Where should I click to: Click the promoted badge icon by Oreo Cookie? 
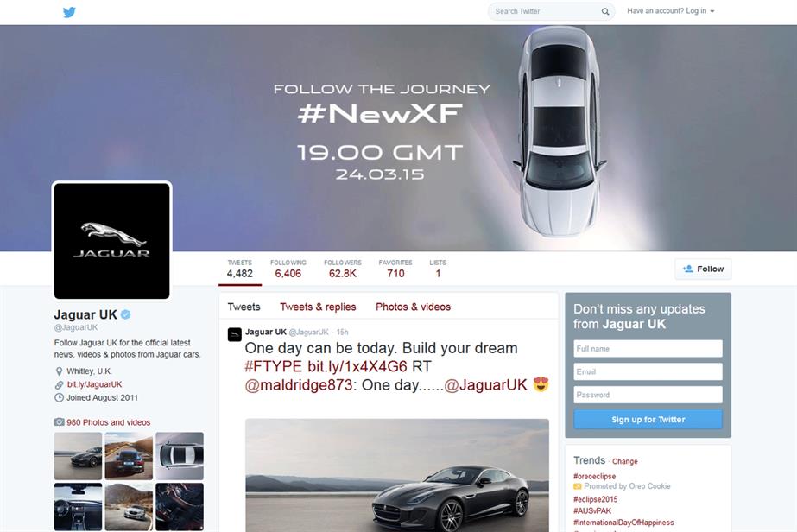coord(578,486)
